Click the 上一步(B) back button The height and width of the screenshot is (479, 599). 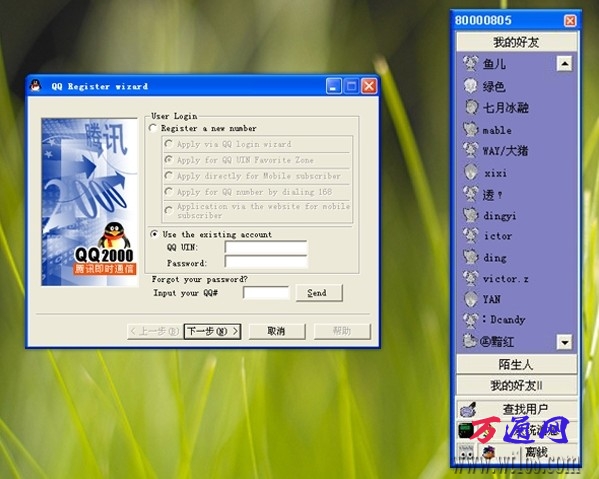point(155,331)
